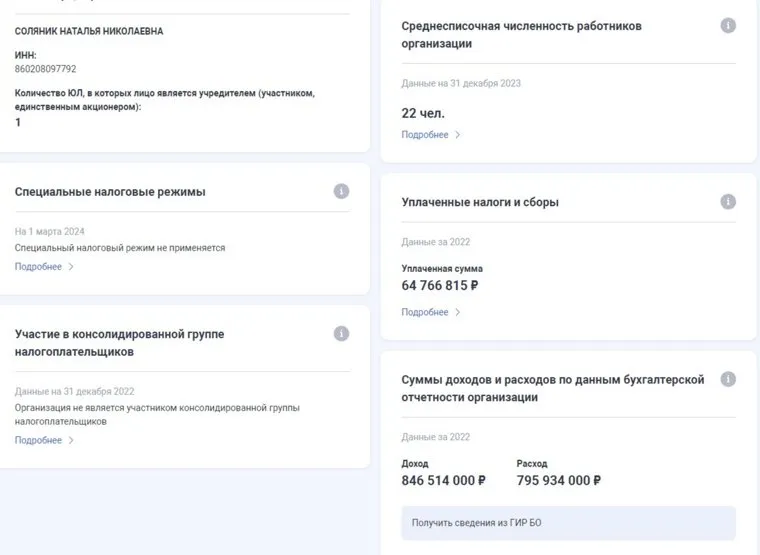The width and height of the screenshot is (760, 555).
Task: Open info icon for Уплаченные налоги и сборы
Action: [x=728, y=202]
